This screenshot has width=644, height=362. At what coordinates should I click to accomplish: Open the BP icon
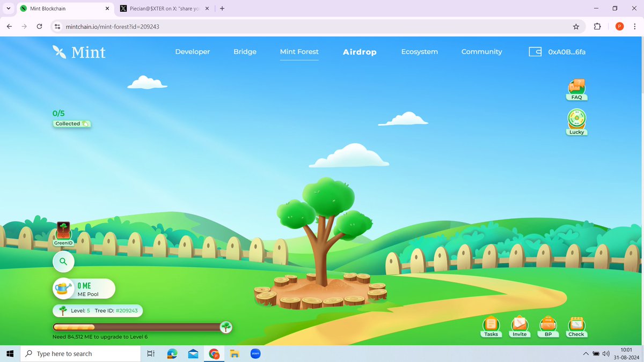[x=548, y=326]
